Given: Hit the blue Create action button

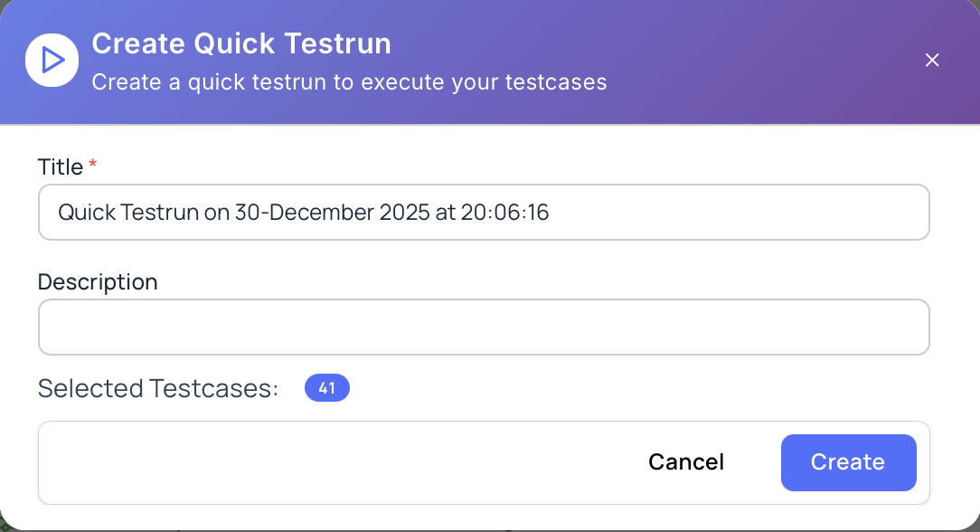Looking at the screenshot, I should tap(848, 461).
